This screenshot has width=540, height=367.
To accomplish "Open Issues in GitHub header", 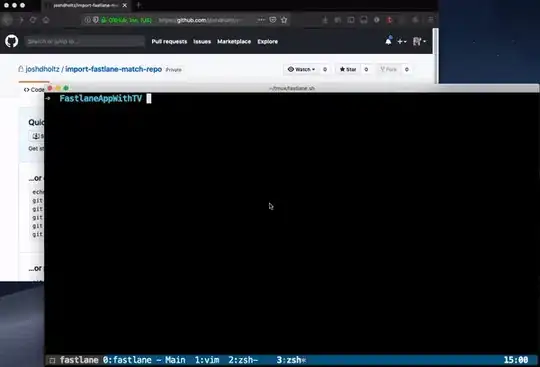I will tap(202, 41).
